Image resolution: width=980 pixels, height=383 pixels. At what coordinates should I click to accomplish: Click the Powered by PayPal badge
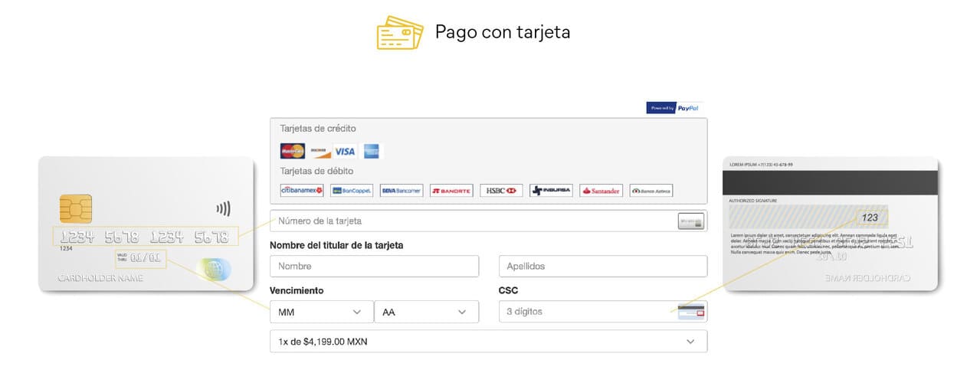pos(674,108)
